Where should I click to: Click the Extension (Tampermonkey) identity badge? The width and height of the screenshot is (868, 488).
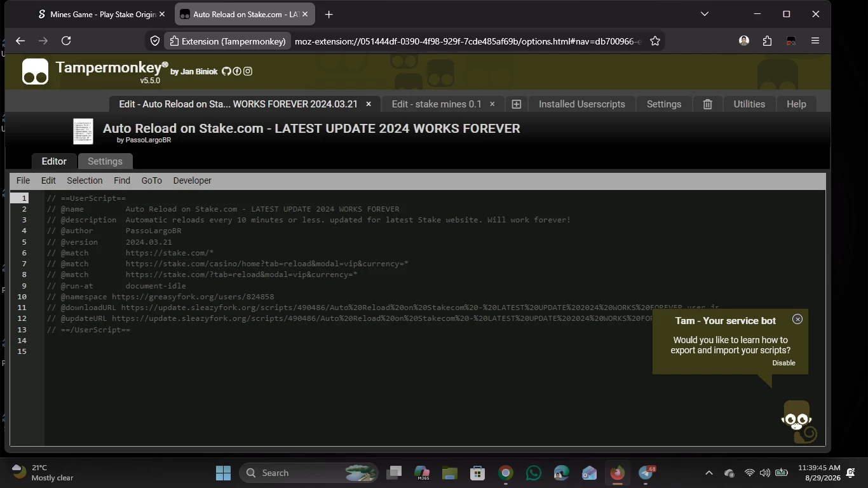227,41
